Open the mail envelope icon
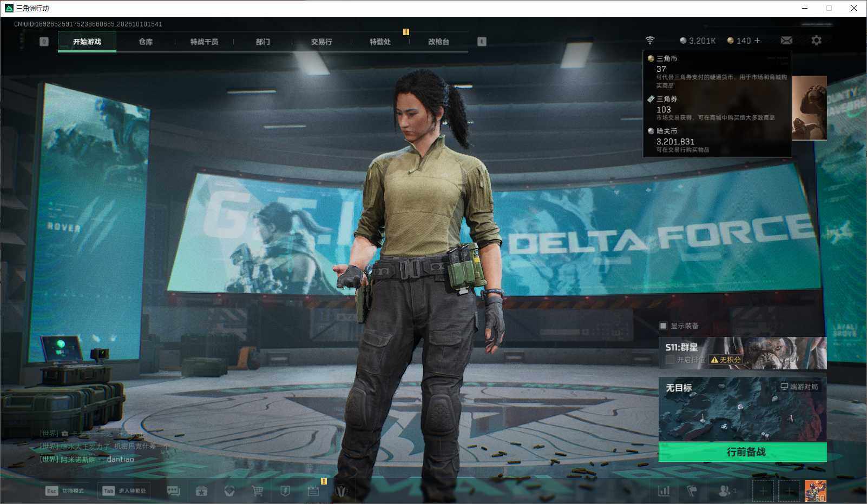 786,41
